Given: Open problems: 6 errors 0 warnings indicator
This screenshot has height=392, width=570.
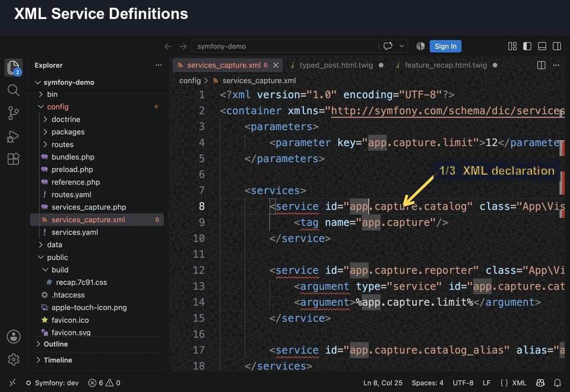Looking at the screenshot, I should (104, 383).
